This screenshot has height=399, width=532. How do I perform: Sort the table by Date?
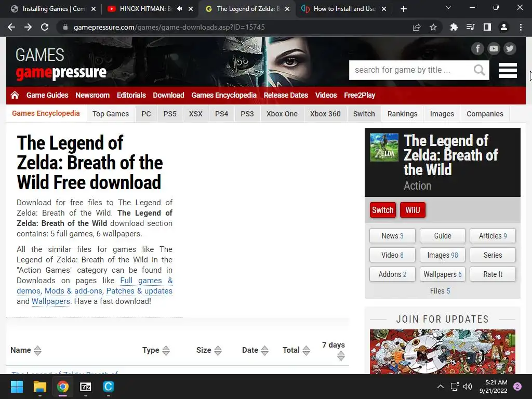[255, 350]
